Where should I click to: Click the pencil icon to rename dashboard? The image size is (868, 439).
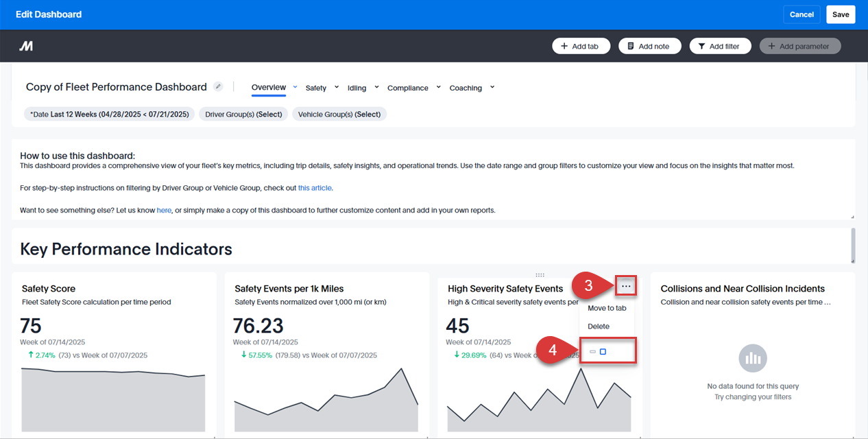click(218, 86)
